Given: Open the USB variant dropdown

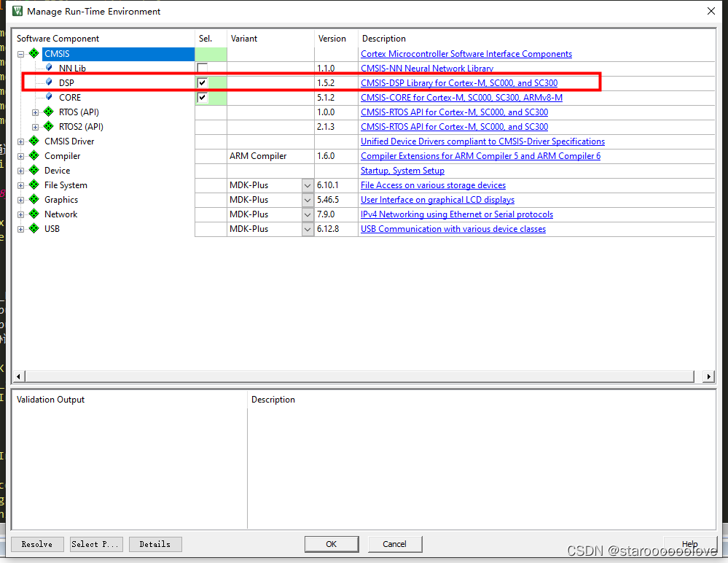Looking at the screenshot, I should click(x=308, y=229).
